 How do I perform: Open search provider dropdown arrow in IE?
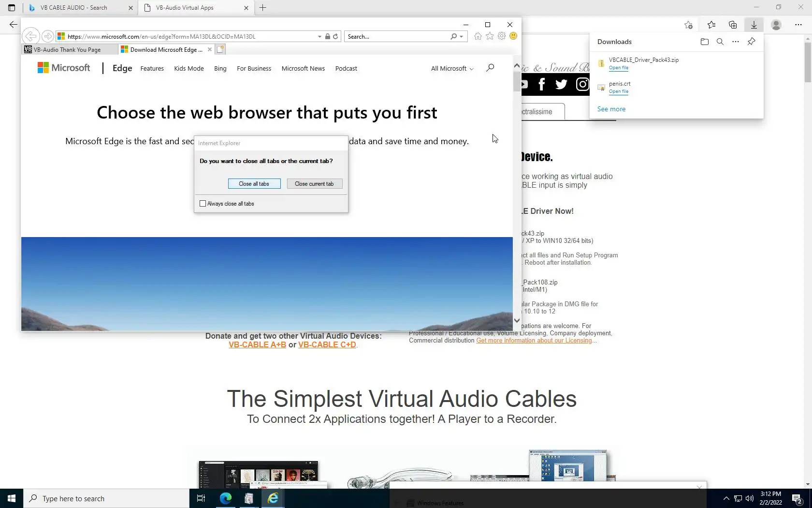(x=462, y=36)
